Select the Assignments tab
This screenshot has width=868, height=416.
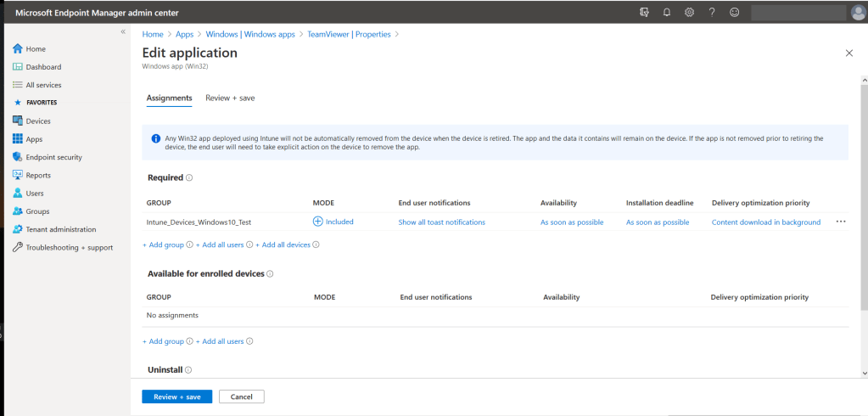[x=169, y=98]
